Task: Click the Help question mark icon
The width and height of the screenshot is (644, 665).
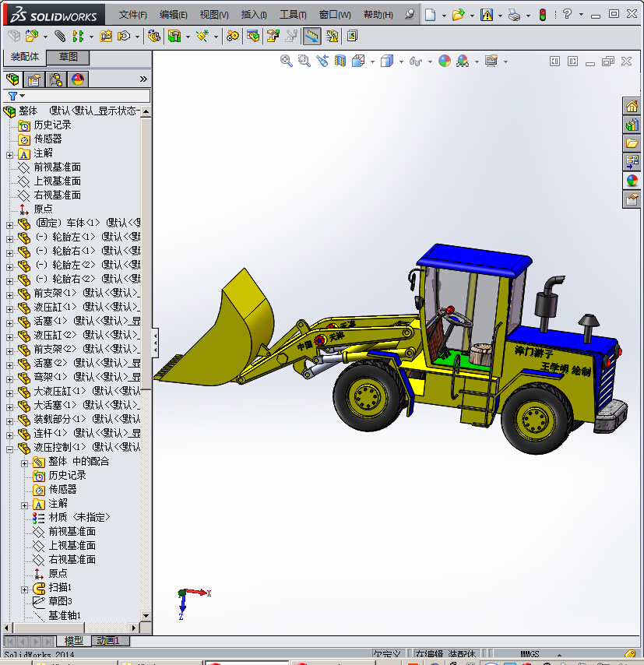Action: [x=567, y=15]
